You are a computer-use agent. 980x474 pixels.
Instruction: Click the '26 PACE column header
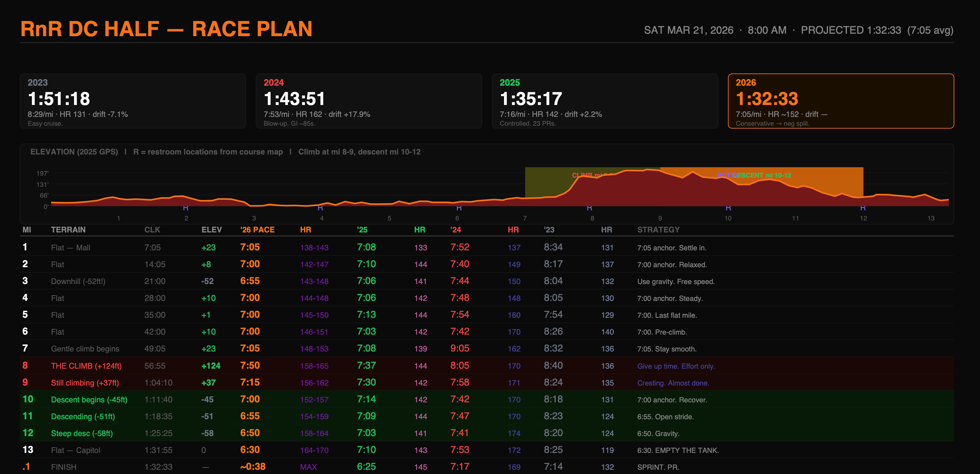point(257,230)
